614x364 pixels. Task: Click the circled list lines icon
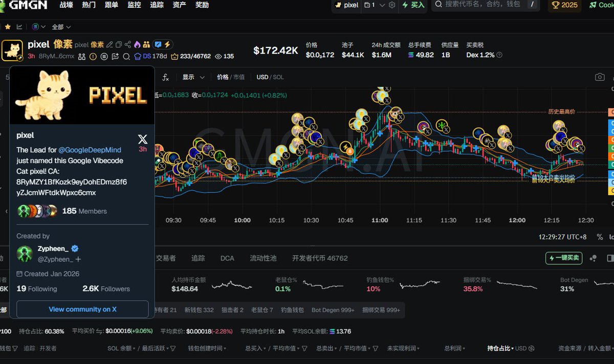click(104, 56)
